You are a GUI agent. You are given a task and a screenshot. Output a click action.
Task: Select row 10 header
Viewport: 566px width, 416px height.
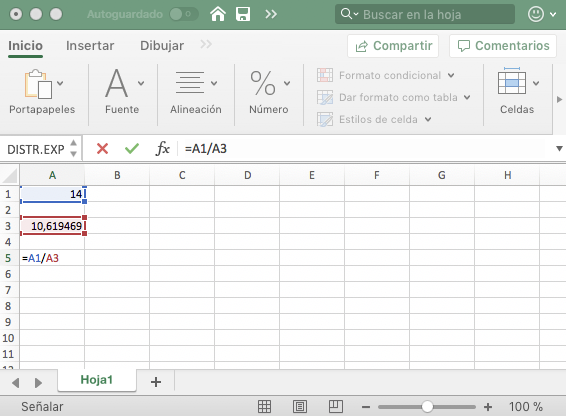pyautogui.click(x=8, y=338)
